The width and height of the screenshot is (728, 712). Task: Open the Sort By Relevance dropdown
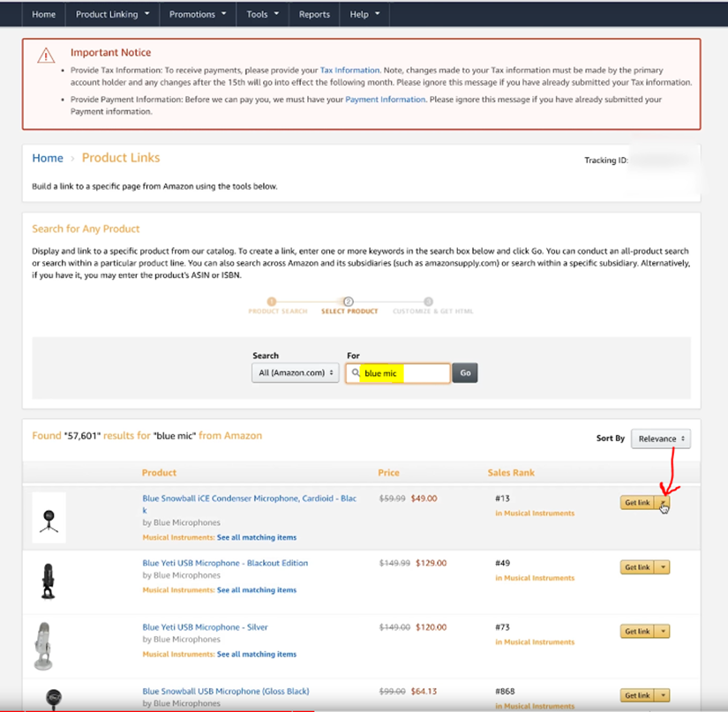(661, 438)
